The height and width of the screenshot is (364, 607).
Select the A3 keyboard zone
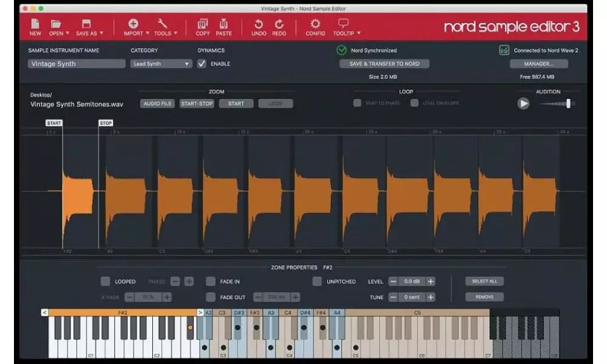coord(271,312)
